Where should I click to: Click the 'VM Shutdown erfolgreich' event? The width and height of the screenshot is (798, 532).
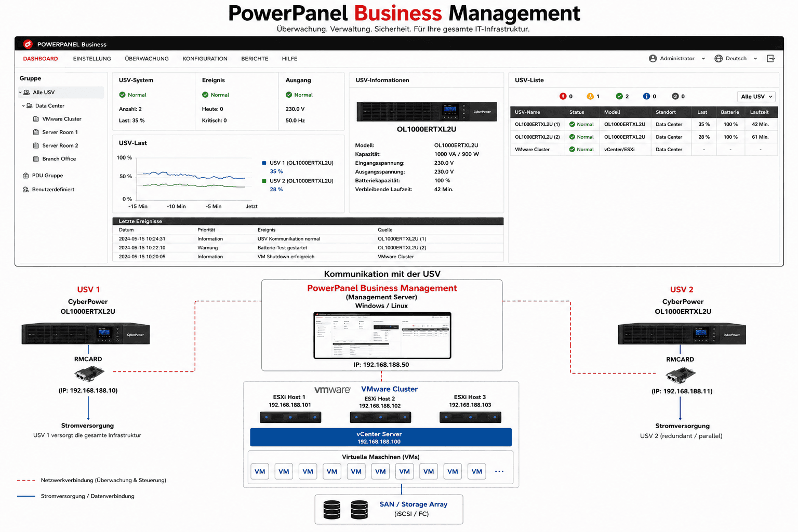pyautogui.click(x=286, y=257)
